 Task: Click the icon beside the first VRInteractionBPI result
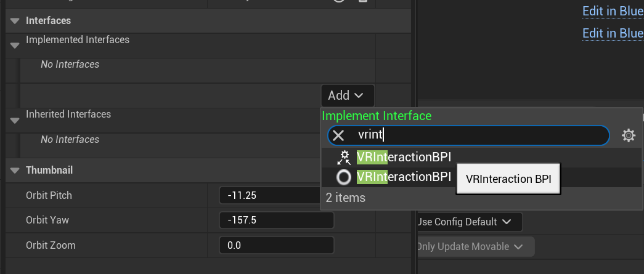[x=343, y=158]
